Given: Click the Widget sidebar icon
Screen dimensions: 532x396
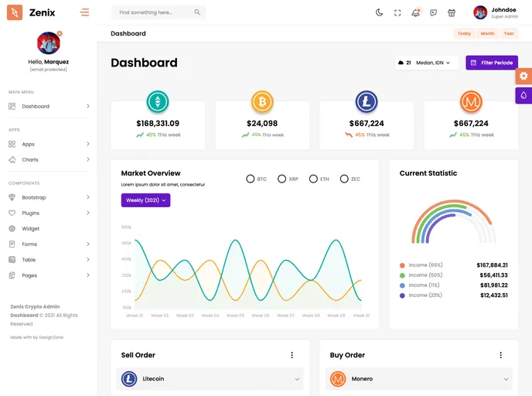Looking at the screenshot, I should (x=12, y=228).
